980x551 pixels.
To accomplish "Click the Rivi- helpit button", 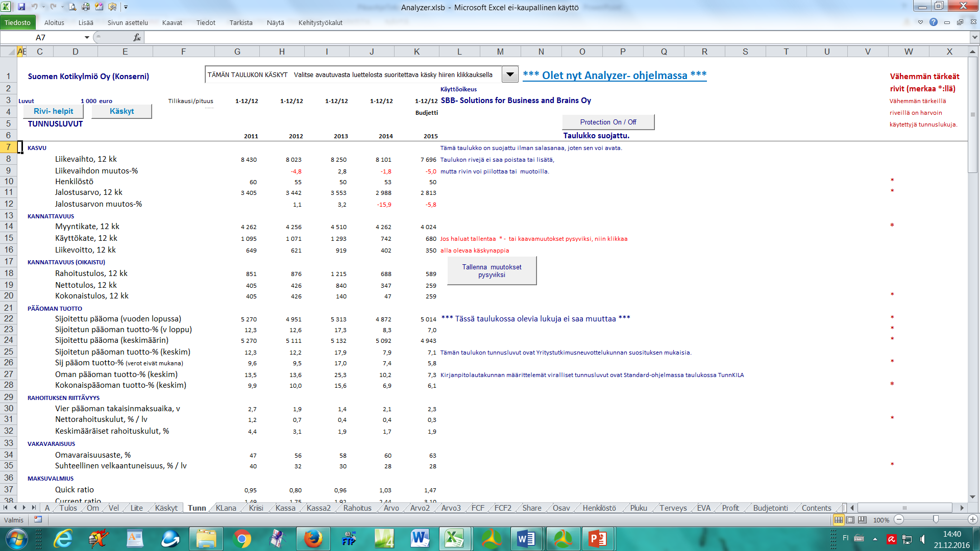I will tap(54, 111).
